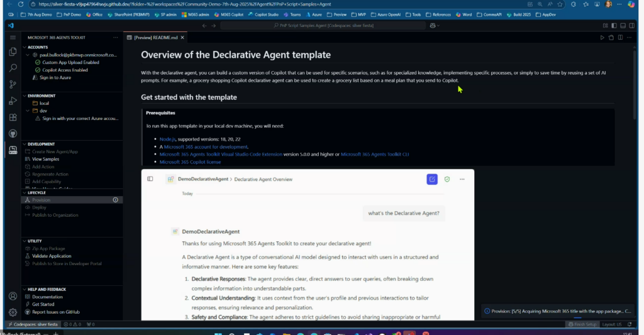Go back in editor navigation history
644x335 pixels.
204,25
